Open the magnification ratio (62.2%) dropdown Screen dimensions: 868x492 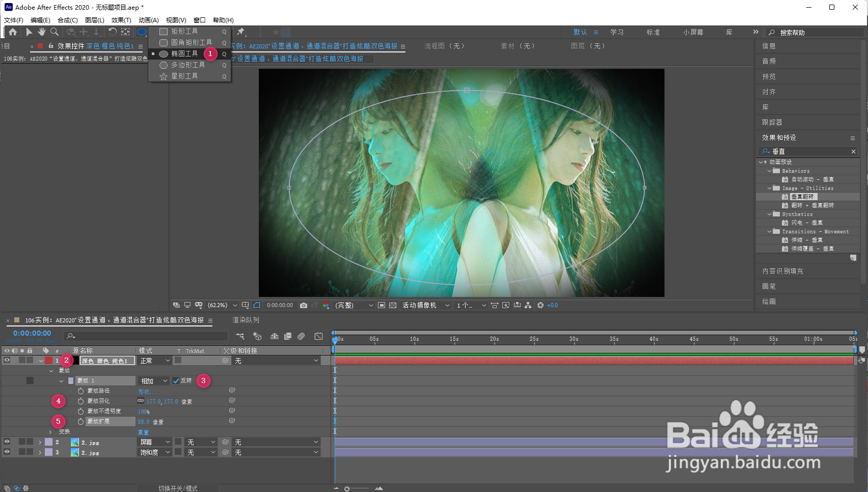pos(222,306)
